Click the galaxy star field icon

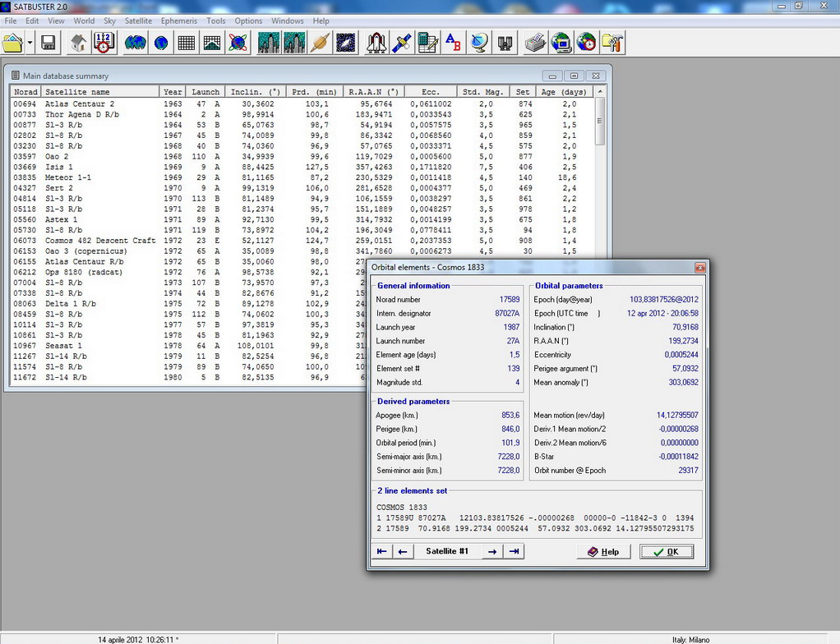tap(345, 43)
